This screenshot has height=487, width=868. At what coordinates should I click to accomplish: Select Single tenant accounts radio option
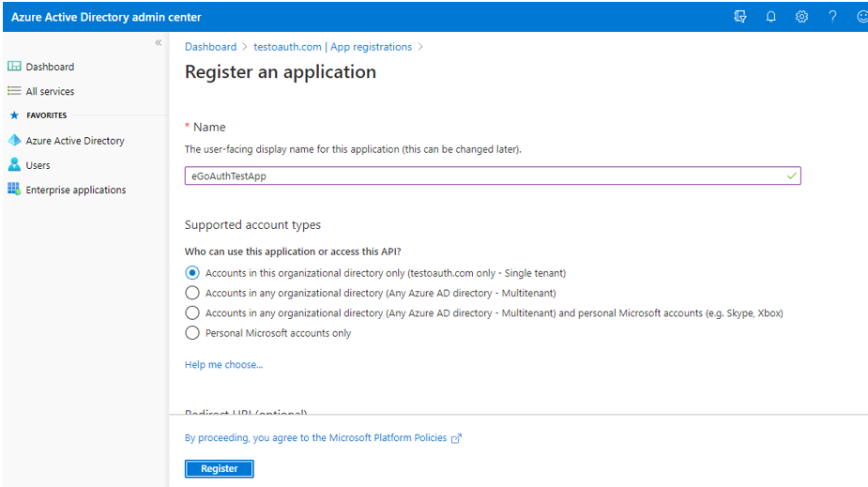(192, 273)
